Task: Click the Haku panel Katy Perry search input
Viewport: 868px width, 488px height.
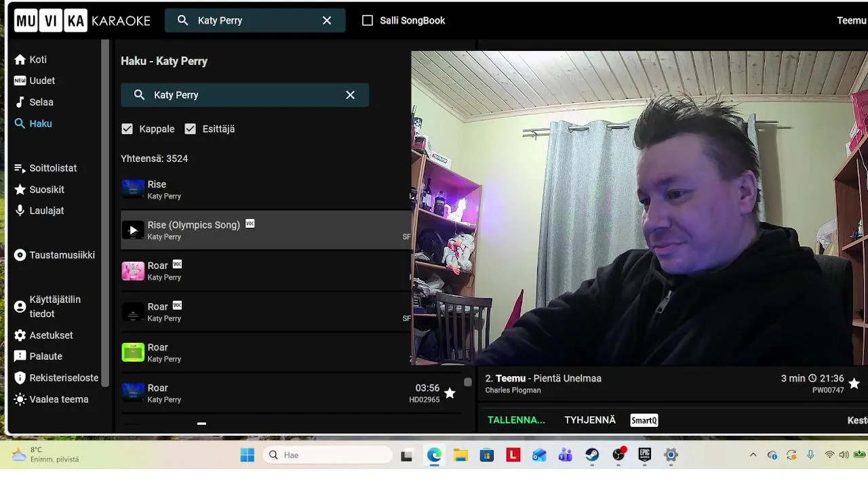Action: click(245, 95)
